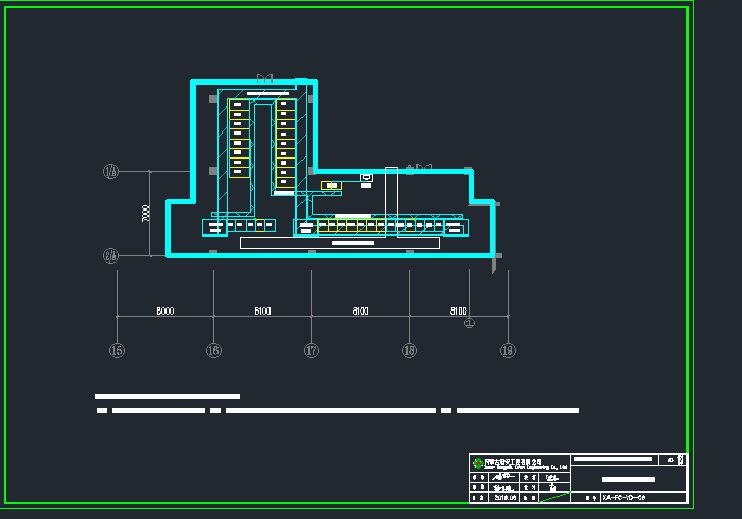Select the drawing number in title block
Viewport: 742px width, 519px height.
click(630, 497)
